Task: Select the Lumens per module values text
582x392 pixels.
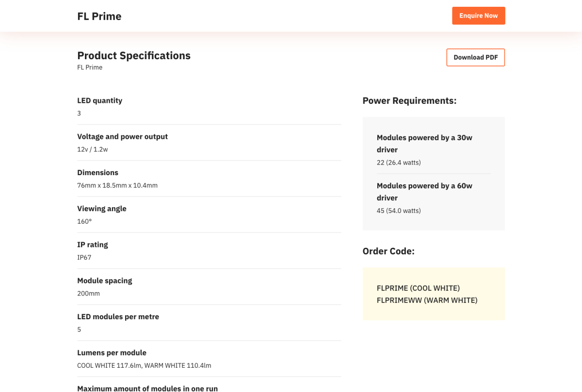Action: point(144,365)
